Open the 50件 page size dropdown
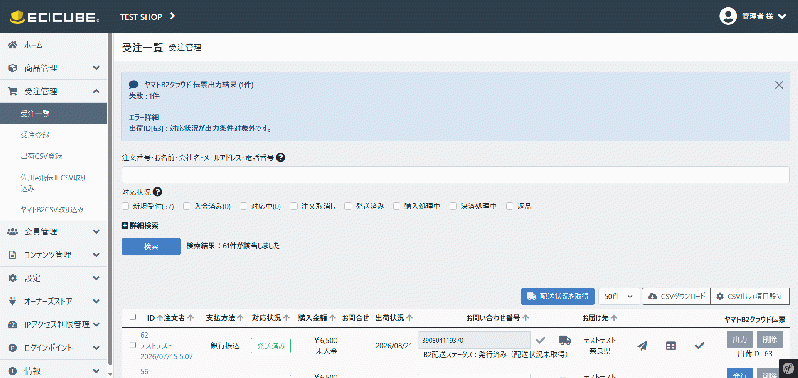 pos(619,297)
